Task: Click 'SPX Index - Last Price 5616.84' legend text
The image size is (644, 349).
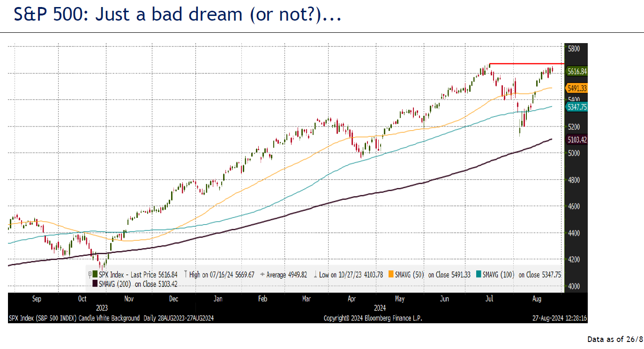Action: tap(138, 275)
